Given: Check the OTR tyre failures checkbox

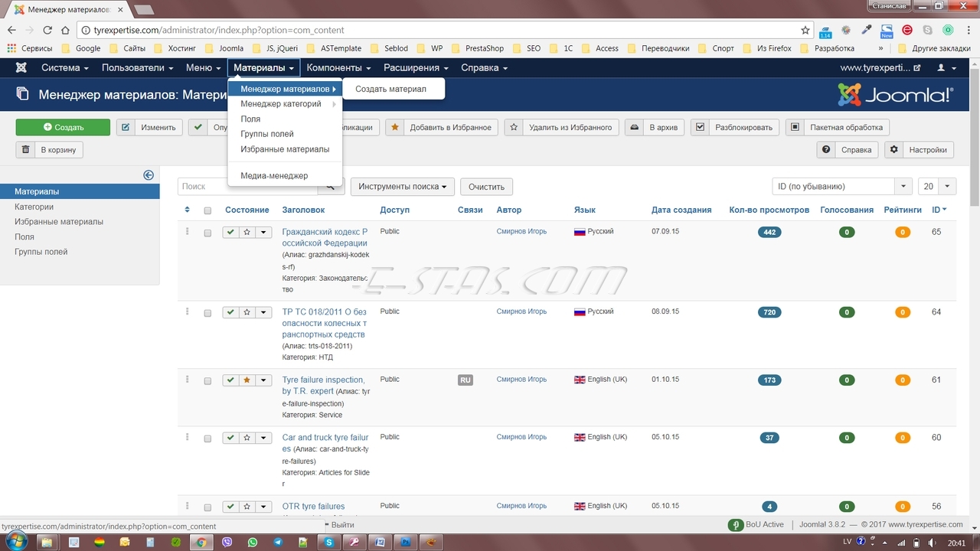Looking at the screenshot, I should (x=207, y=507).
